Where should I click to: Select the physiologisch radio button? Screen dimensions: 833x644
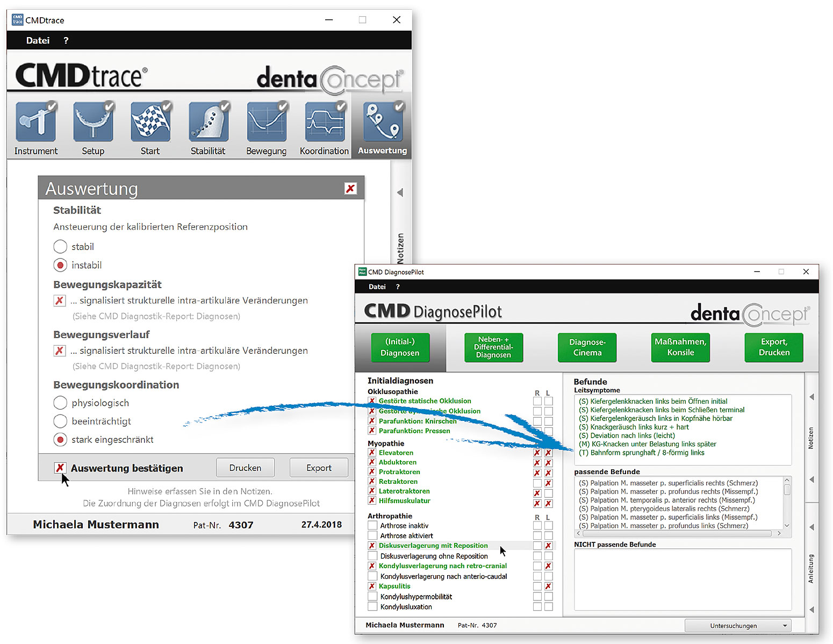coord(60,403)
